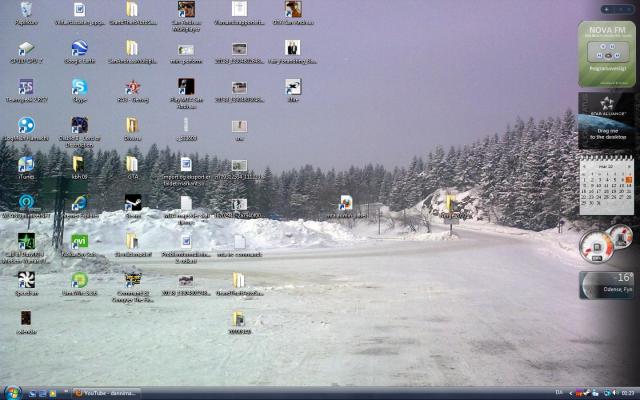Open the Recycle Bin (Papirkurv) icon

pyautogui.click(x=26, y=10)
